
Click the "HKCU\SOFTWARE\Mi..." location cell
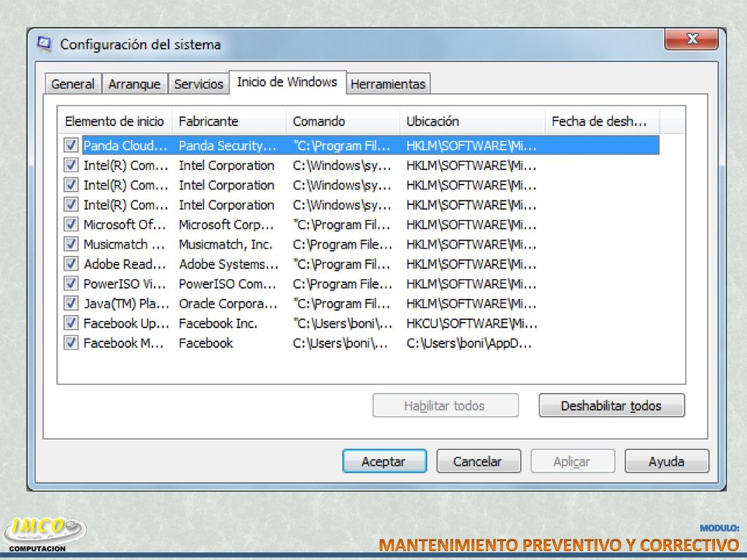pyautogui.click(x=472, y=323)
